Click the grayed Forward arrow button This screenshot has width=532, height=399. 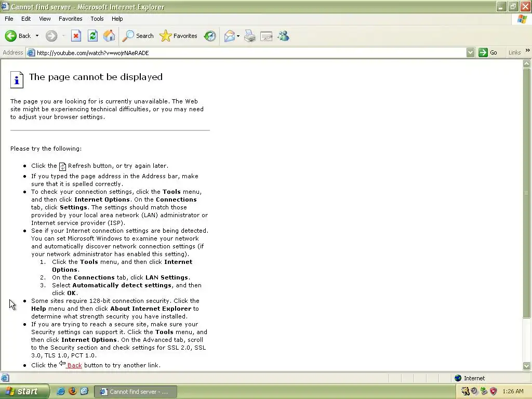(51, 36)
